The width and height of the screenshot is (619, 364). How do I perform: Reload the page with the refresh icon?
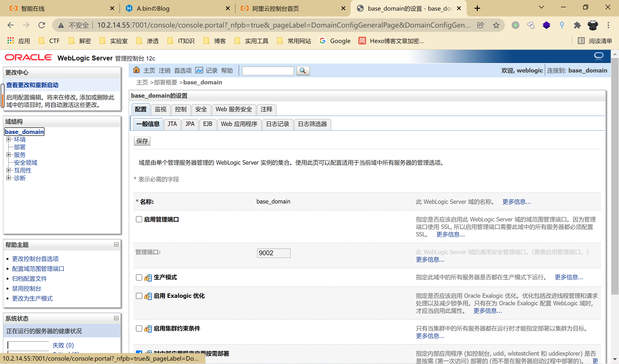(42, 25)
